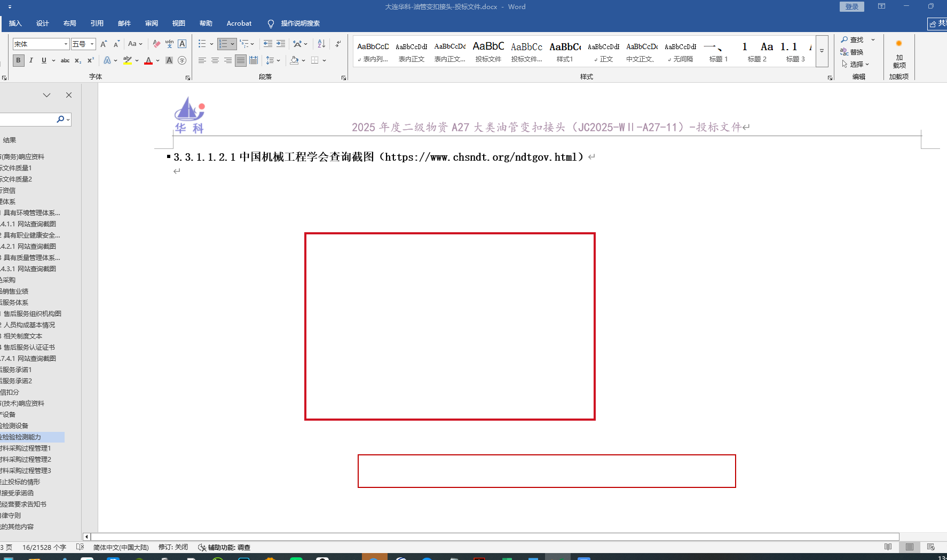Click the increase indent icon

[281, 44]
